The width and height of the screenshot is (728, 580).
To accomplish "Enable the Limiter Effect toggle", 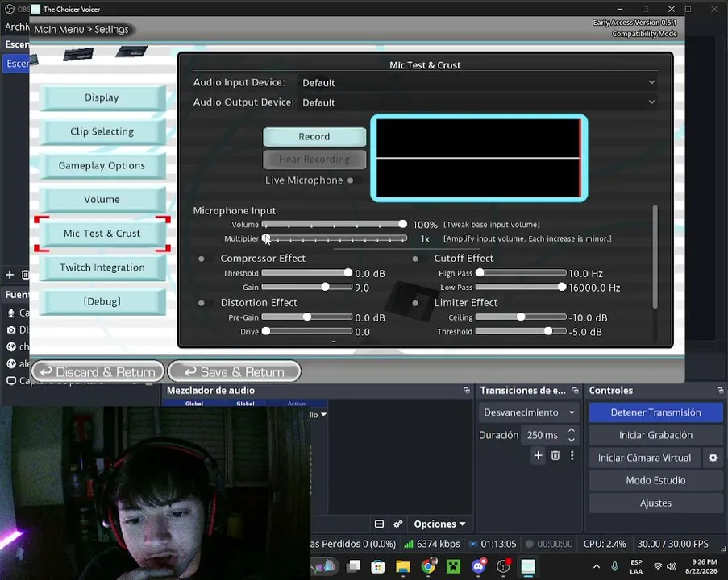I will pos(418,303).
